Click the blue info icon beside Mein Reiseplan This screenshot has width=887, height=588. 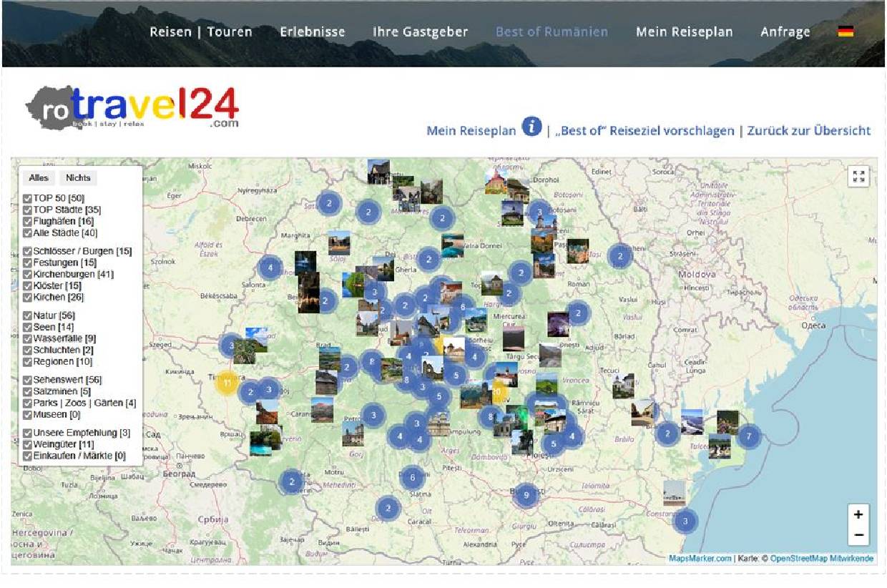tap(531, 127)
